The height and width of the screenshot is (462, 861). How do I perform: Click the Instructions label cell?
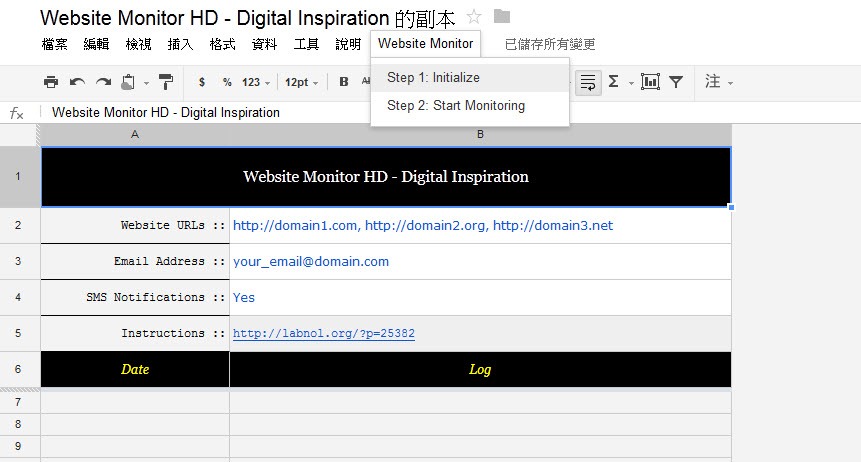(x=135, y=333)
